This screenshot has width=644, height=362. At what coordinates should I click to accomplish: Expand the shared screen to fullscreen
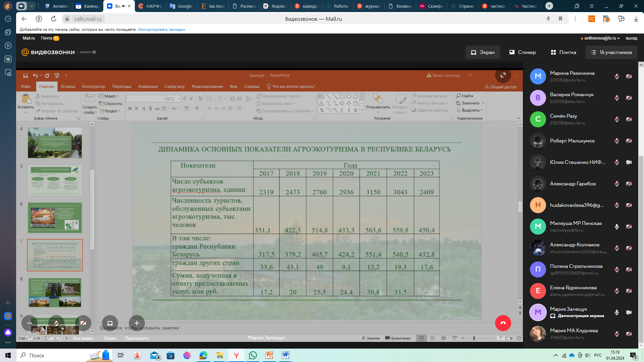coord(503,75)
